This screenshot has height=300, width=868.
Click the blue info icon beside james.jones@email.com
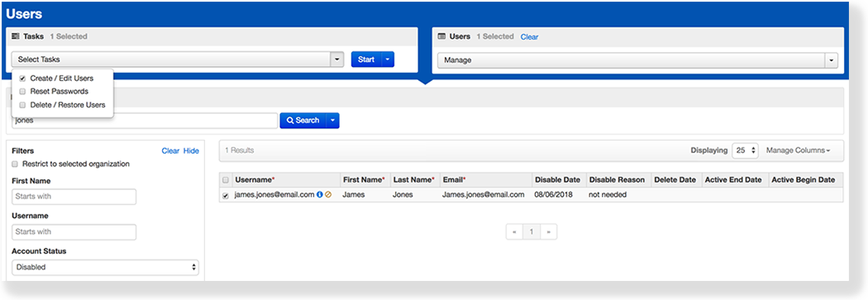tap(319, 195)
